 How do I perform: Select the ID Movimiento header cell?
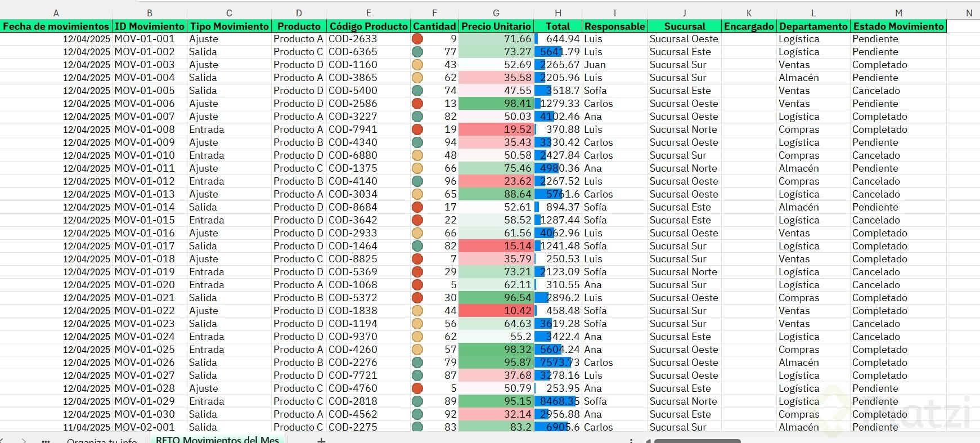click(x=150, y=26)
